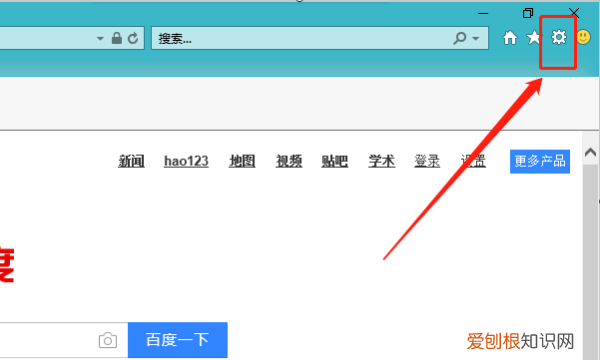Click the lock security icon
The width and height of the screenshot is (600, 360).
[x=117, y=38]
